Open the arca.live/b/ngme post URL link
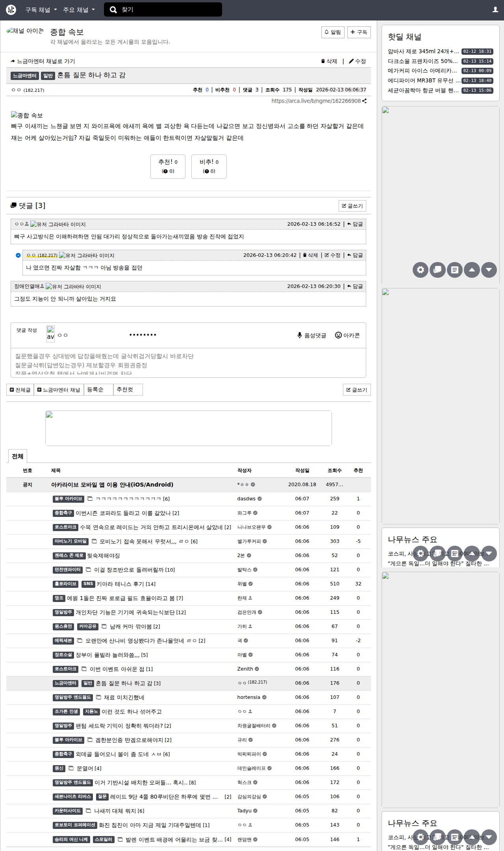 point(316,101)
